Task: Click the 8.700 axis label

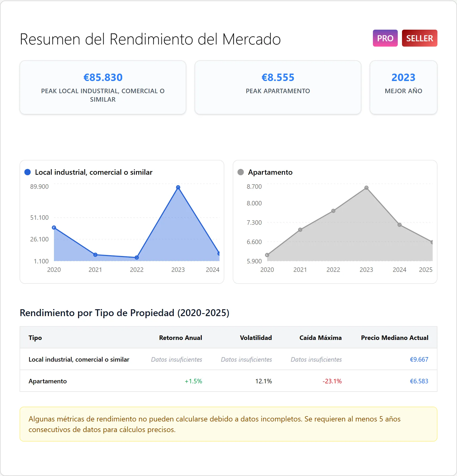Action: pos(254,187)
